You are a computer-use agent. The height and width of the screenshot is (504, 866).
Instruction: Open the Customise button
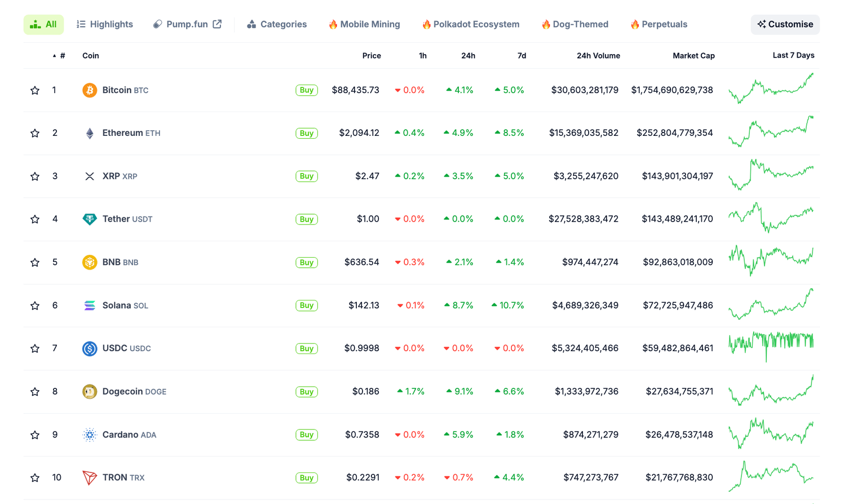[x=785, y=24]
